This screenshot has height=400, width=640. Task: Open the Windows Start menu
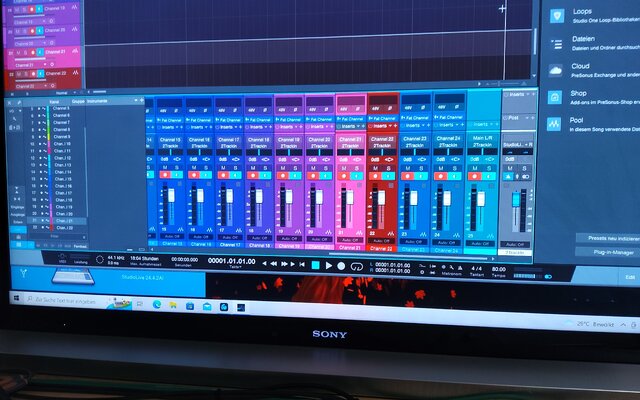coord(16,298)
